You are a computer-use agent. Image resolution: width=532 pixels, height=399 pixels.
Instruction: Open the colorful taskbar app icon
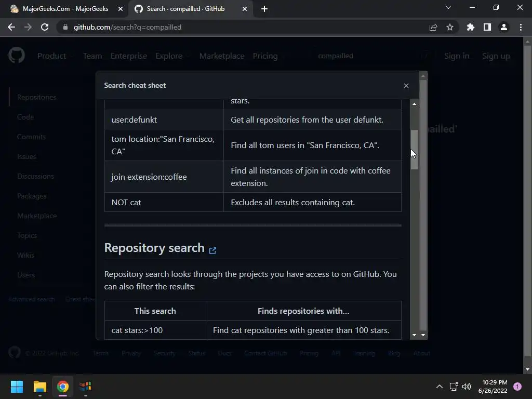(x=86, y=387)
